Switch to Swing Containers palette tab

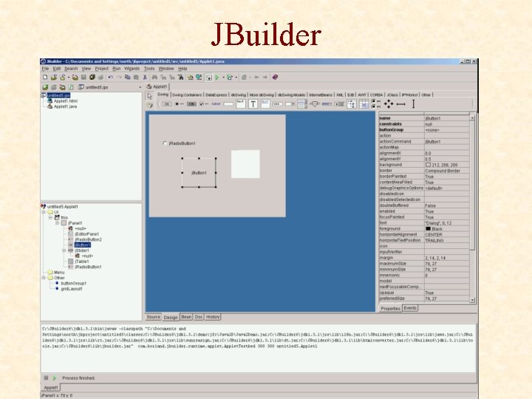coord(187,95)
